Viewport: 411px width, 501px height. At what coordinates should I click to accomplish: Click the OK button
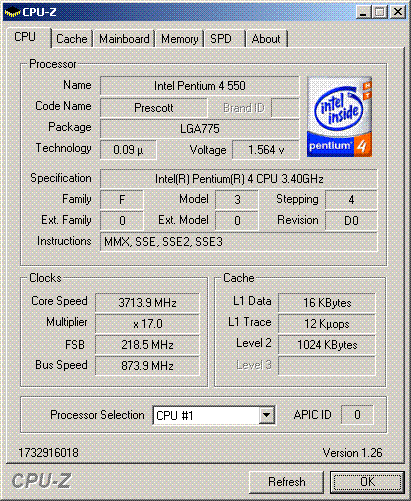tap(368, 482)
